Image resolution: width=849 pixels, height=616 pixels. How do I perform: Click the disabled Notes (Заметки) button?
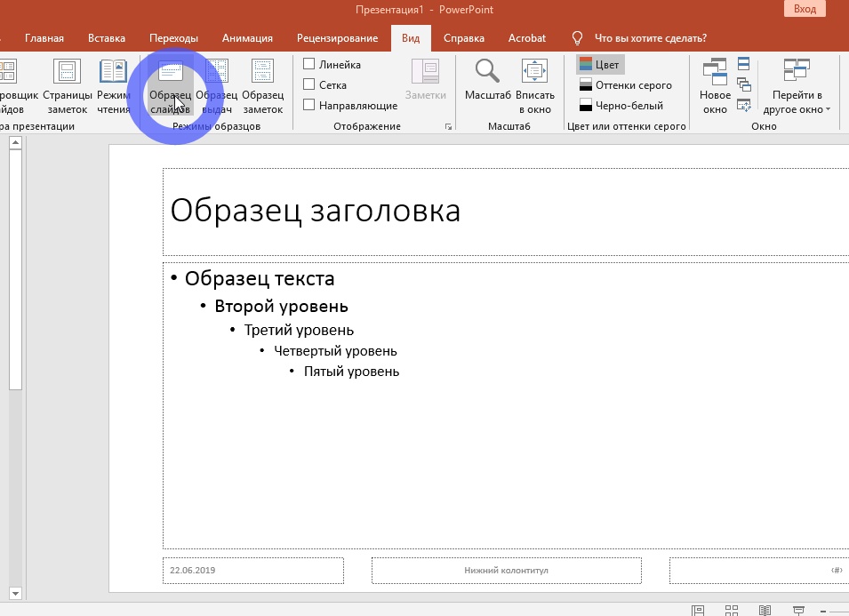(x=426, y=80)
